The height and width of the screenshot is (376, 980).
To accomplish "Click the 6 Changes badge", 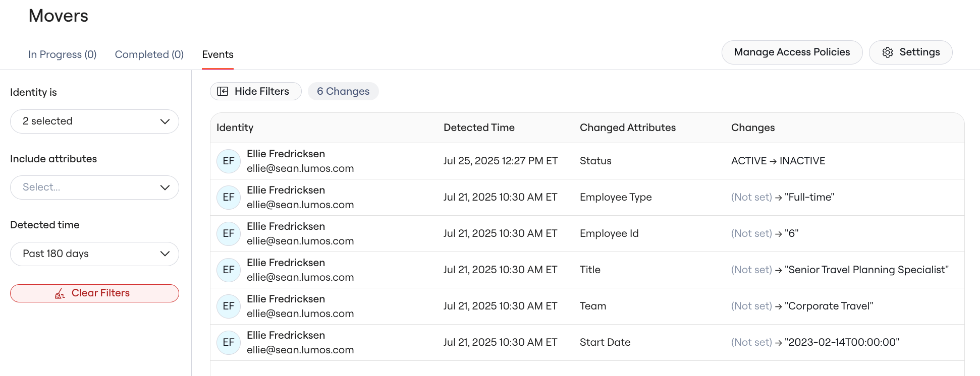I will [343, 91].
